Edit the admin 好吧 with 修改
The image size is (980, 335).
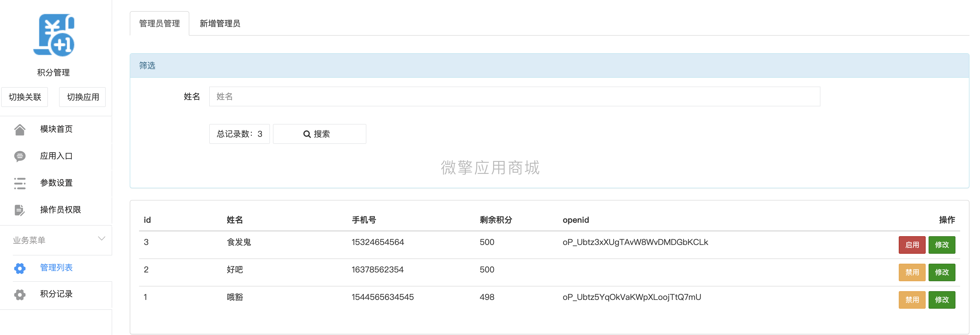[x=941, y=272]
